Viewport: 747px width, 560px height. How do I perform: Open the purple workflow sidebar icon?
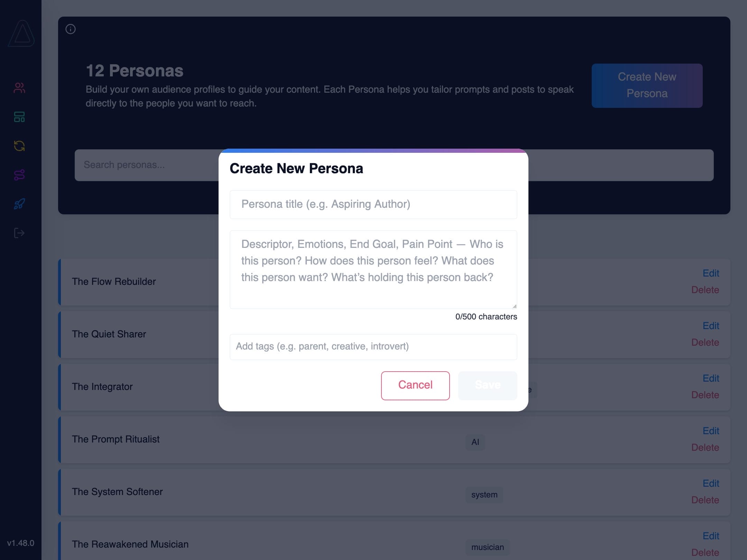(x=19, y=175)
